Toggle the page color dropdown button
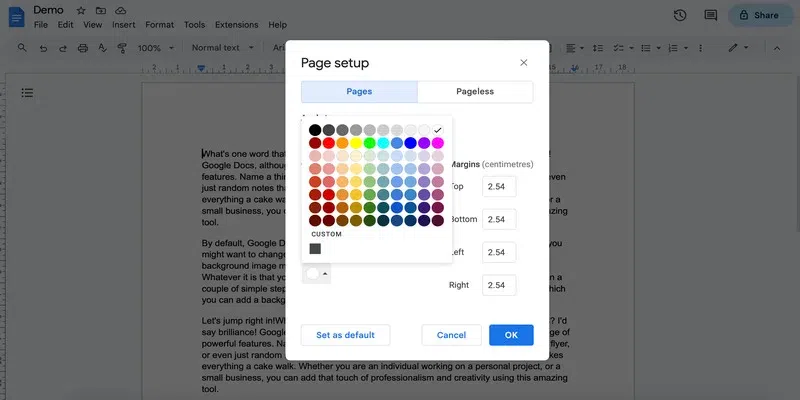 pos(316,273)
